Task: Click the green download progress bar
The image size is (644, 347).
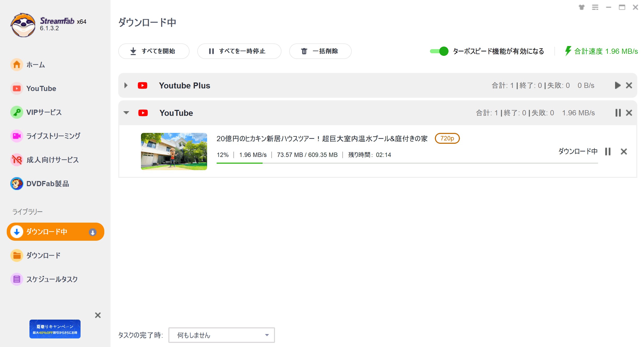Action: point(239,163)
